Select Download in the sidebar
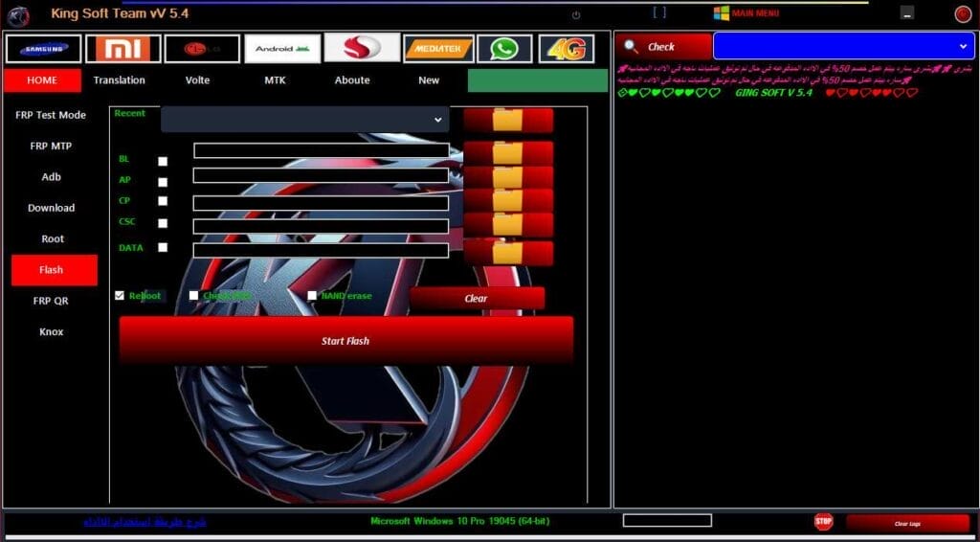The height and width of the screenshot is (542, 980). point(52,208)
